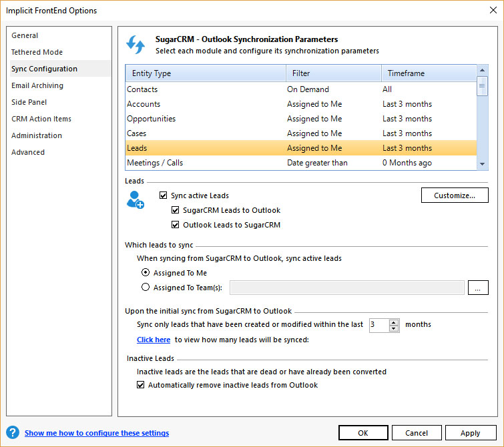Open the General options section
This screenshot has height=447, width=504.
pos(25,35)
